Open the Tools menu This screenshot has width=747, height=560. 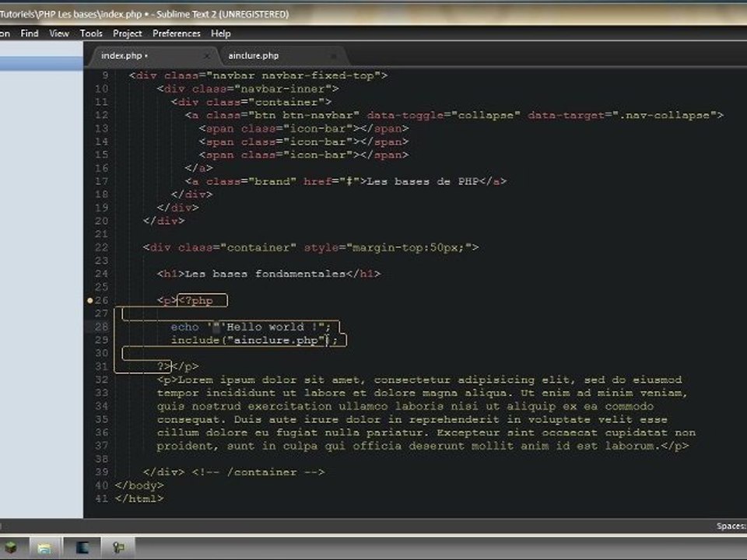(91, 33)
